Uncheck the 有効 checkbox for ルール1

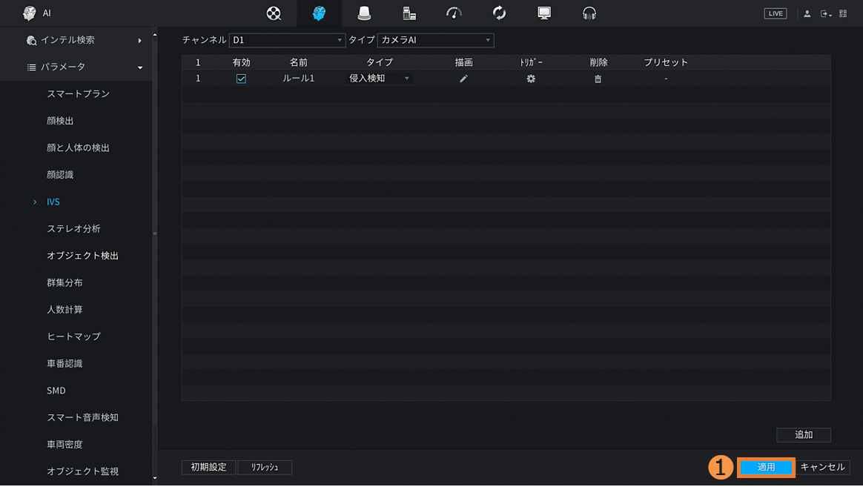coord(241,79)
